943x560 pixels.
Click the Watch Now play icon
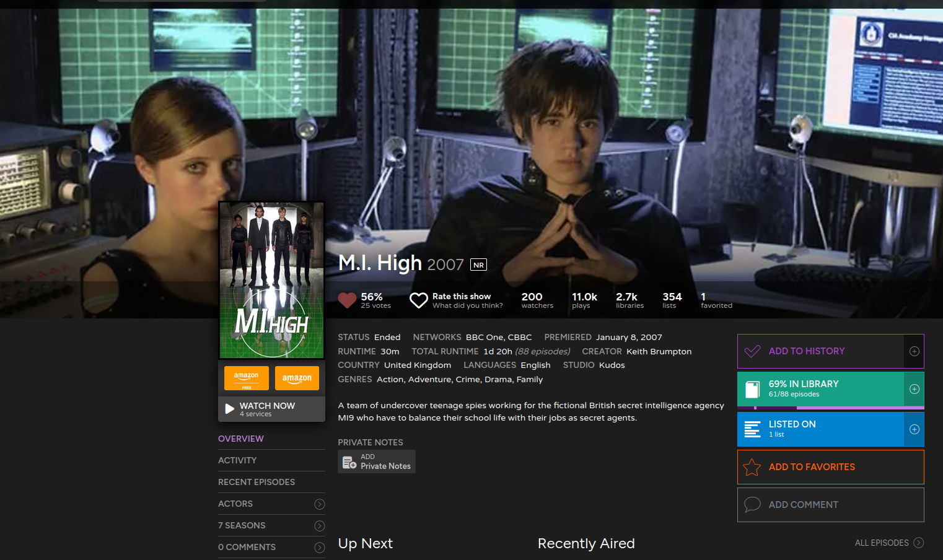[x=230, y=409]
